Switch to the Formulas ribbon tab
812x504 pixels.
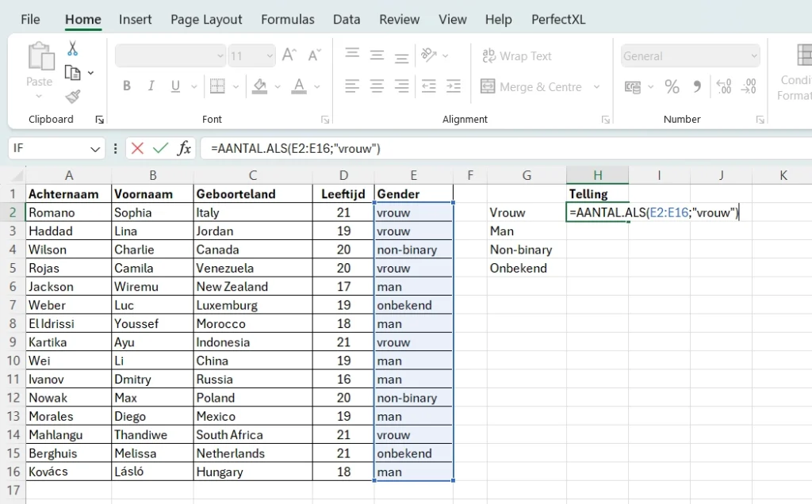coord(287,19)
